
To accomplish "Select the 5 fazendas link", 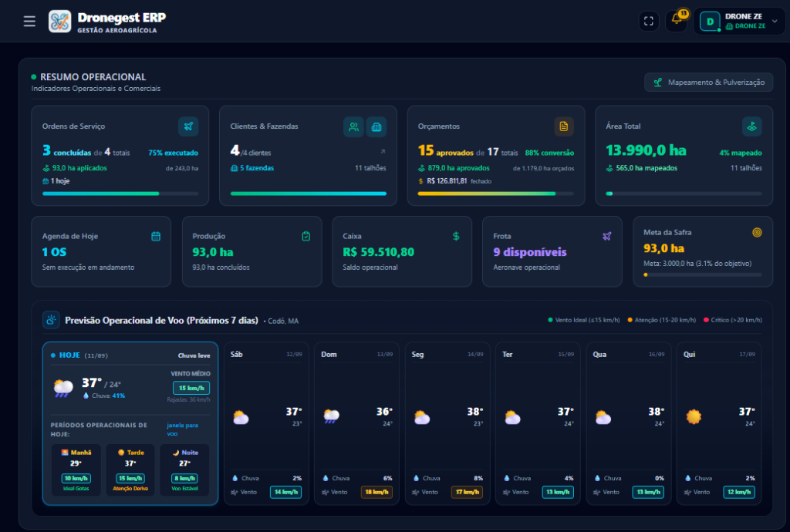I will (x=252, y=168).
